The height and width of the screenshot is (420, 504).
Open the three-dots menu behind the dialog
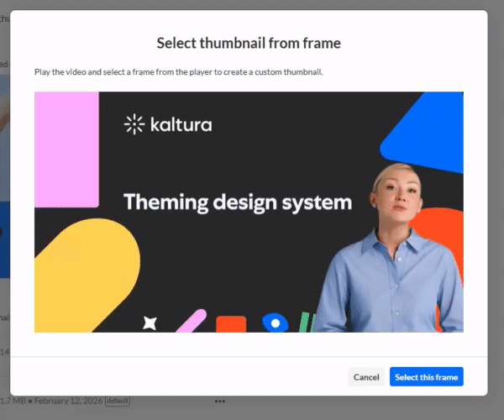(x=220, y=401)
